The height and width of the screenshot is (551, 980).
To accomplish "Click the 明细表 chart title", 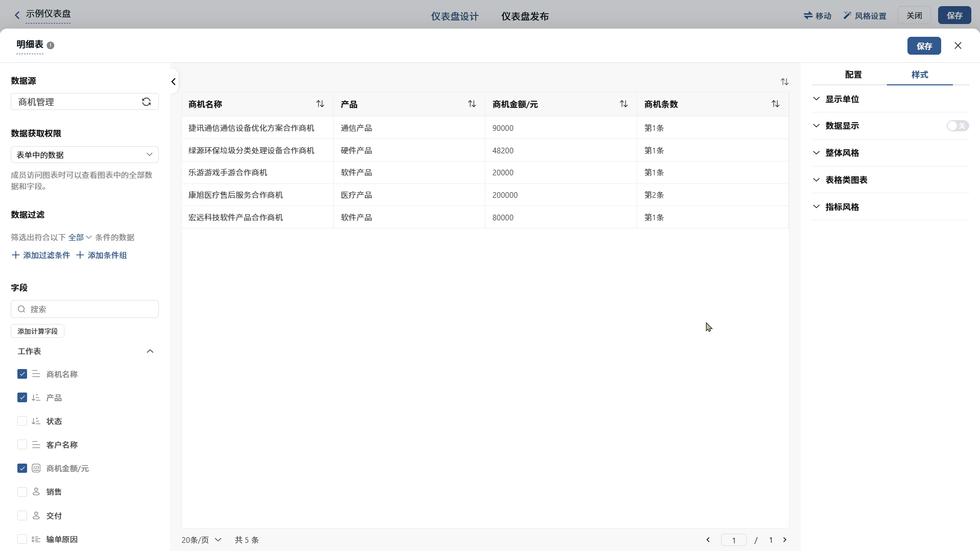I will point(30,45).
